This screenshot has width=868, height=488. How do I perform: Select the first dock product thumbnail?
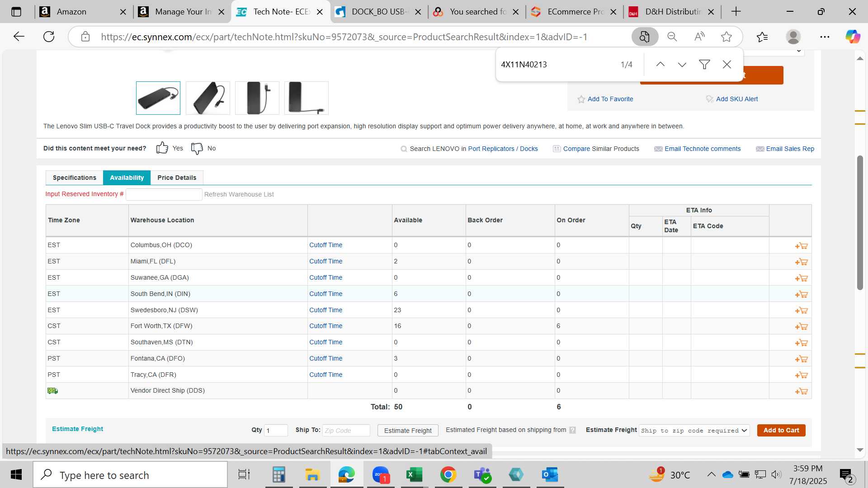(x=158, y=98)
